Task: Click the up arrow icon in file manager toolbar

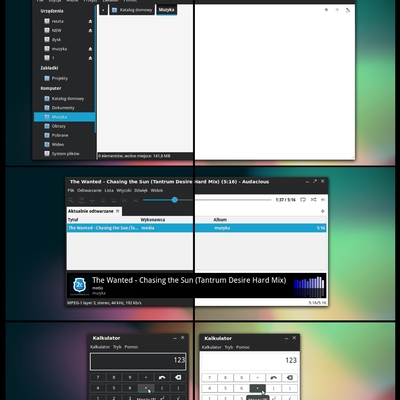Action: click(x=326, y=10)
